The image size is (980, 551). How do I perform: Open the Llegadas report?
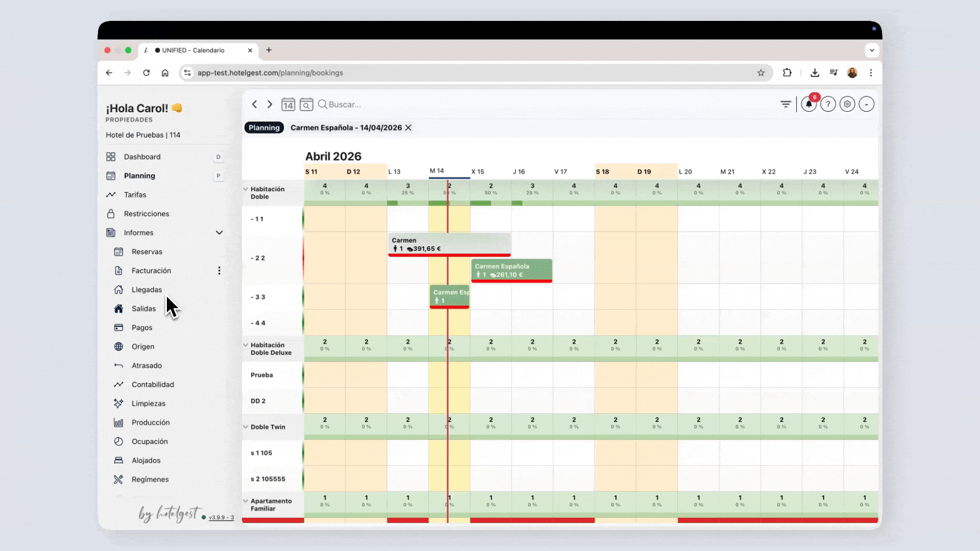tap(146, 289)
